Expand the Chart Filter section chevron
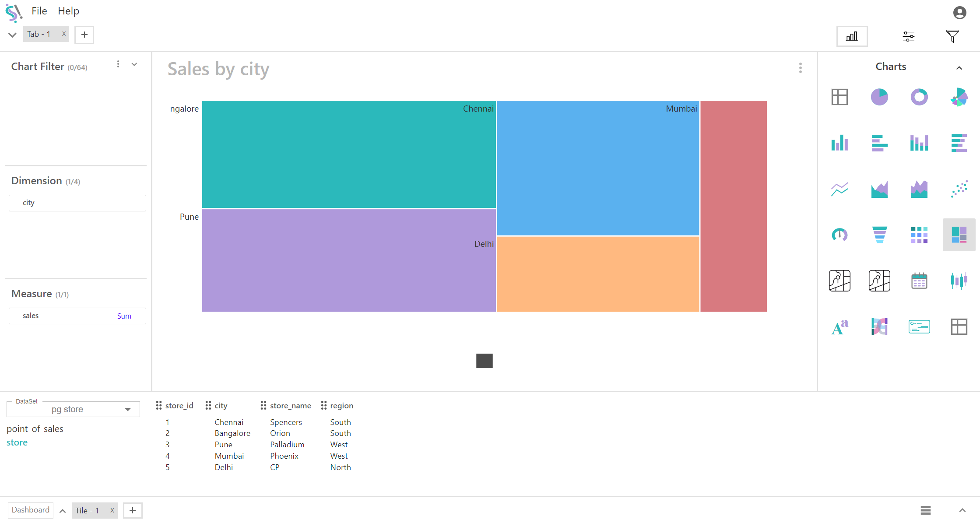This screenshot has height=523, width=980. tap(134, 65)
